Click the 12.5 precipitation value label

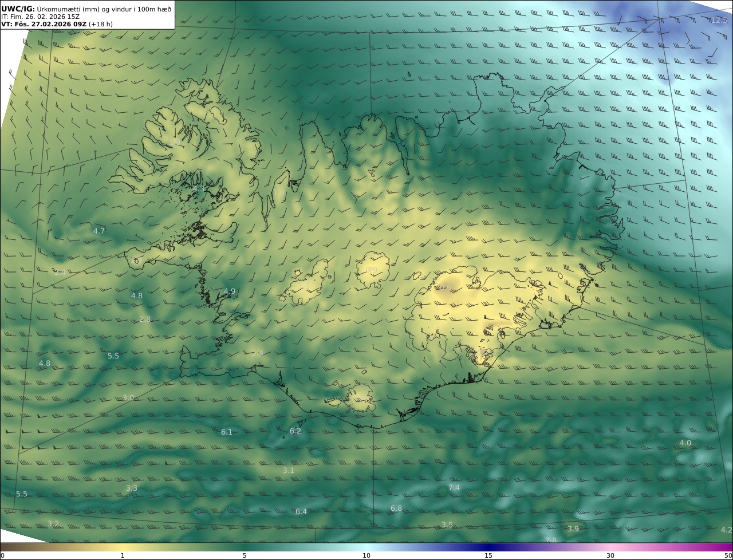coord(719,21)
